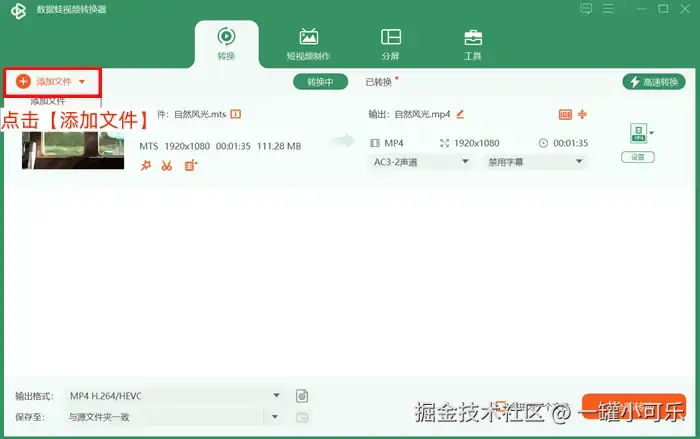Expand the output format MP4 H.264/HEVC dropdown
The height and width of the screenshot is (439, 700).
click(x=175, y=396)
